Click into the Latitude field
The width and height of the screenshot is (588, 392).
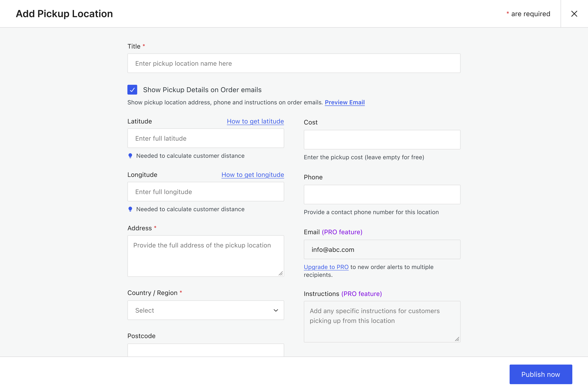[206, 138]
